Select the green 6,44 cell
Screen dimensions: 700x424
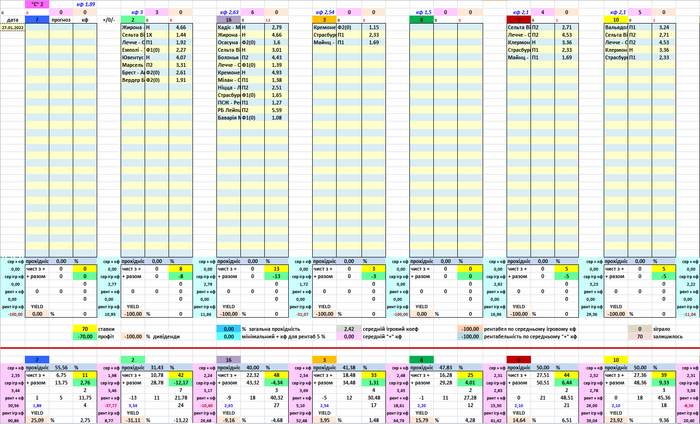pos(567,383)
